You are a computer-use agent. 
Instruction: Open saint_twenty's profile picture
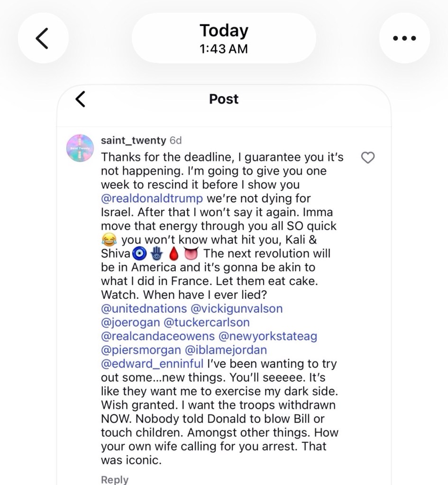(x=80, y=148)
